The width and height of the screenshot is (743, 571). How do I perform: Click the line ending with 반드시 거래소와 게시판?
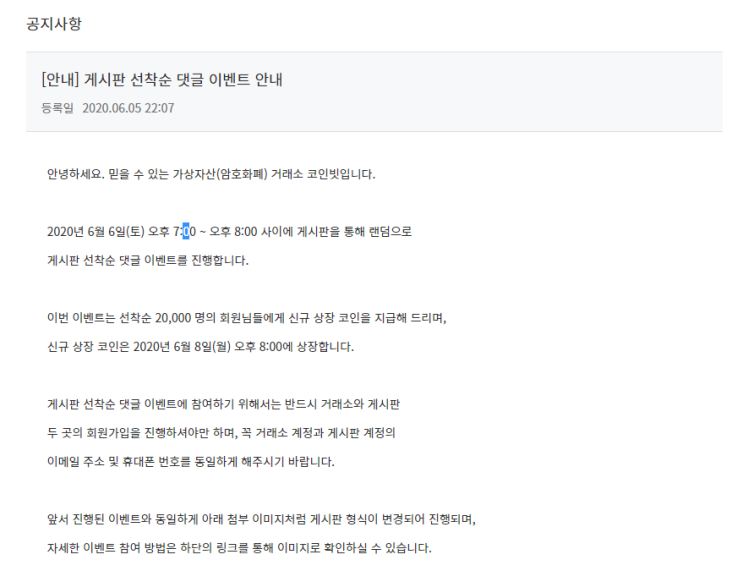[223, 404]
